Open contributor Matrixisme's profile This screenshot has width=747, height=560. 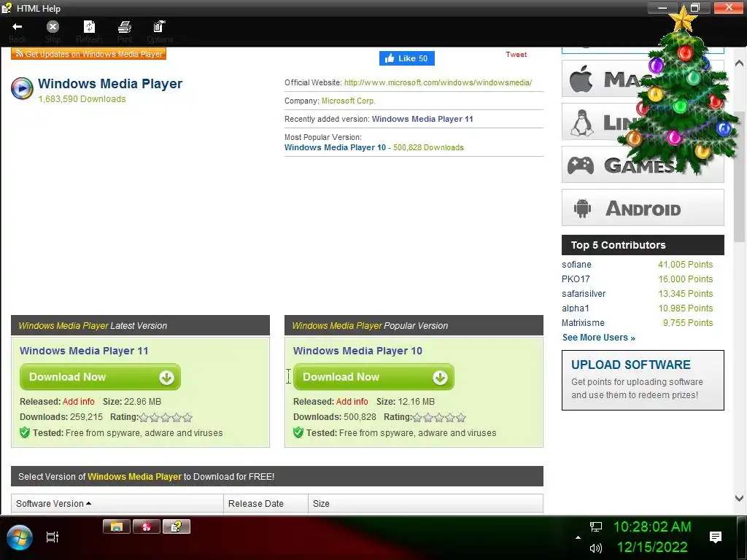[583, 323]
